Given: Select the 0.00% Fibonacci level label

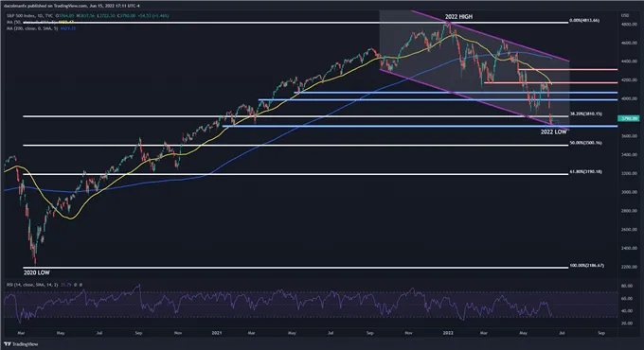Looking at the screenshot, I should [x=584, y=20].
